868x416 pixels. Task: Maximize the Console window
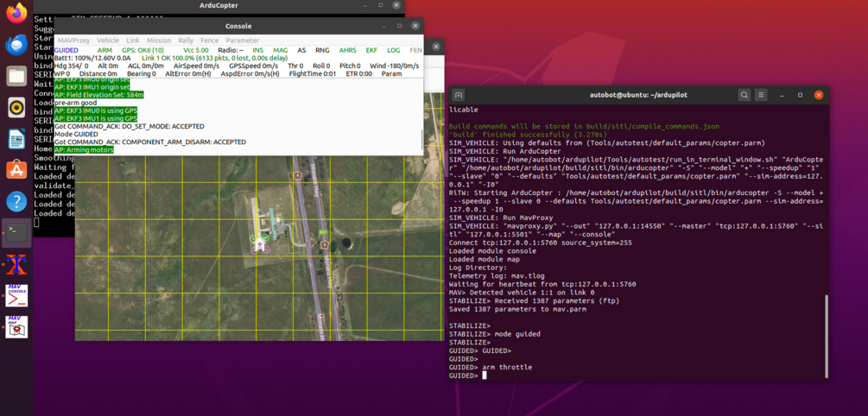click(400, 26)
